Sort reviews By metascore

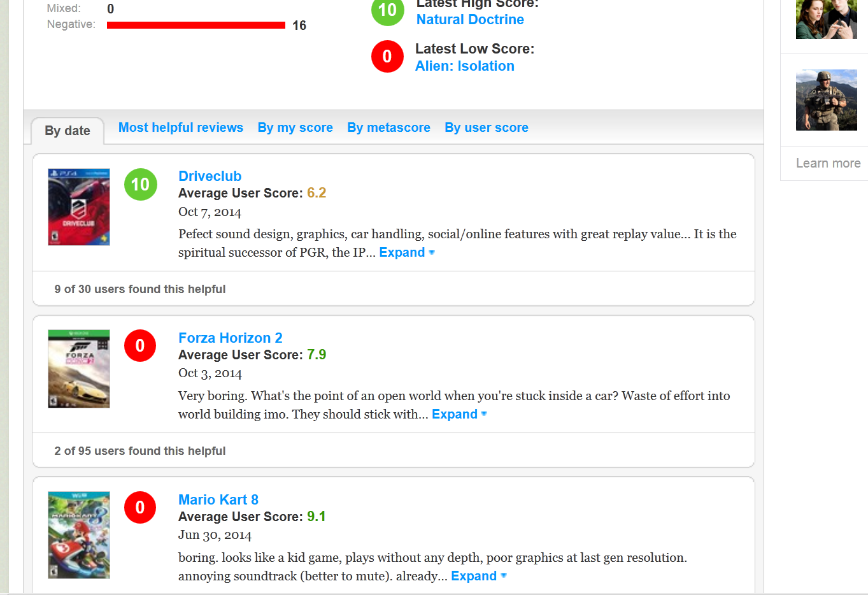388,128
